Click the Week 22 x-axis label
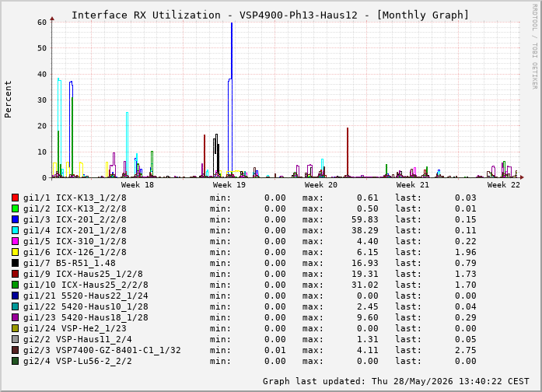 click(x=504, y=185)
